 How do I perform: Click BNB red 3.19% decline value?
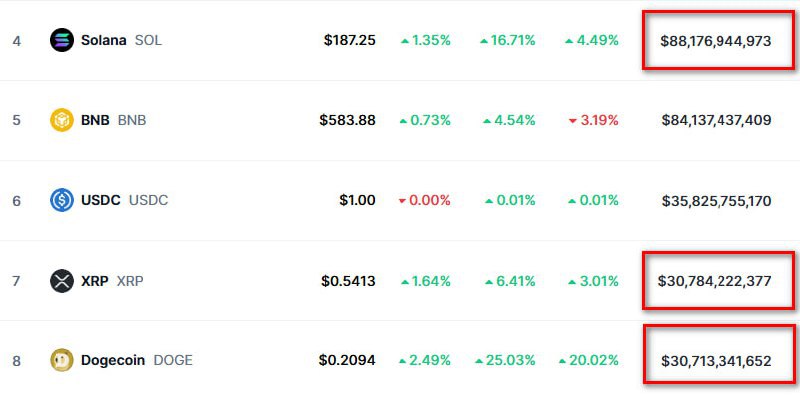click(x=593, y=120)
